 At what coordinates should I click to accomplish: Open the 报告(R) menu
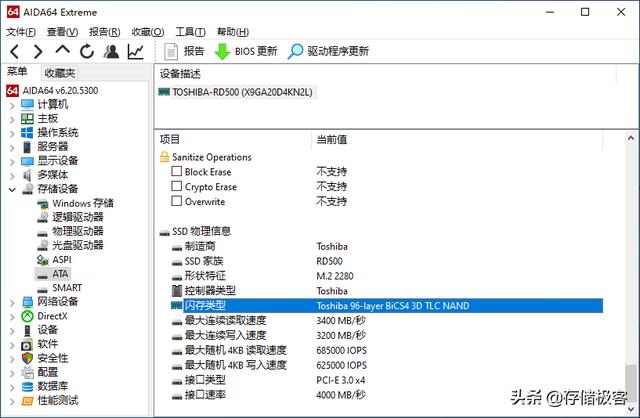click(x=104, y=32)
